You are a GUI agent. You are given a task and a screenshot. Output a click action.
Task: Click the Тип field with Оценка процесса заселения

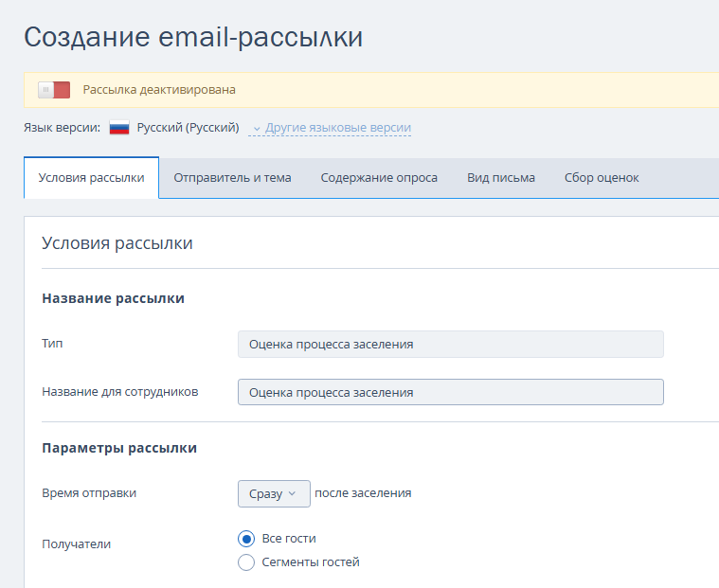coord(450,345)
